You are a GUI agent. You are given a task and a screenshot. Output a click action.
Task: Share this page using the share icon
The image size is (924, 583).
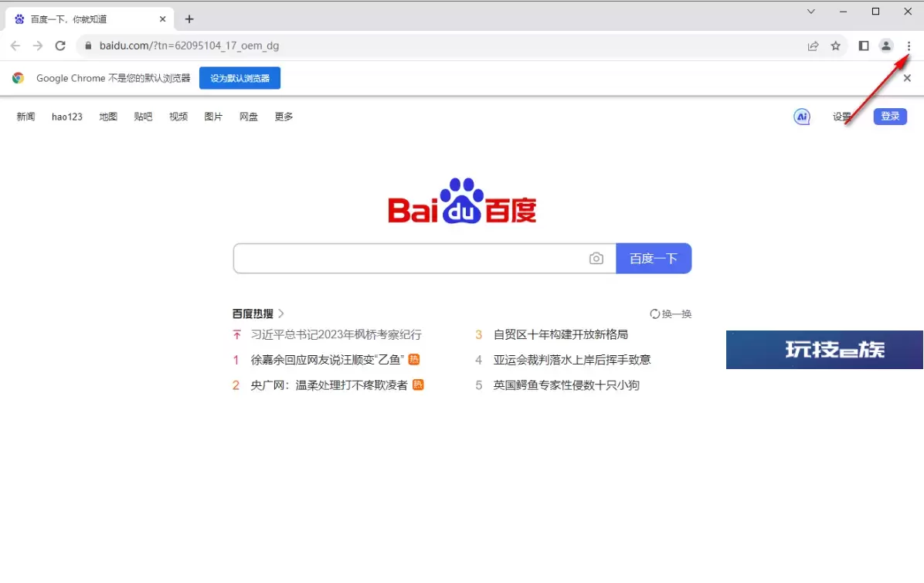click(x=814, y=46)
